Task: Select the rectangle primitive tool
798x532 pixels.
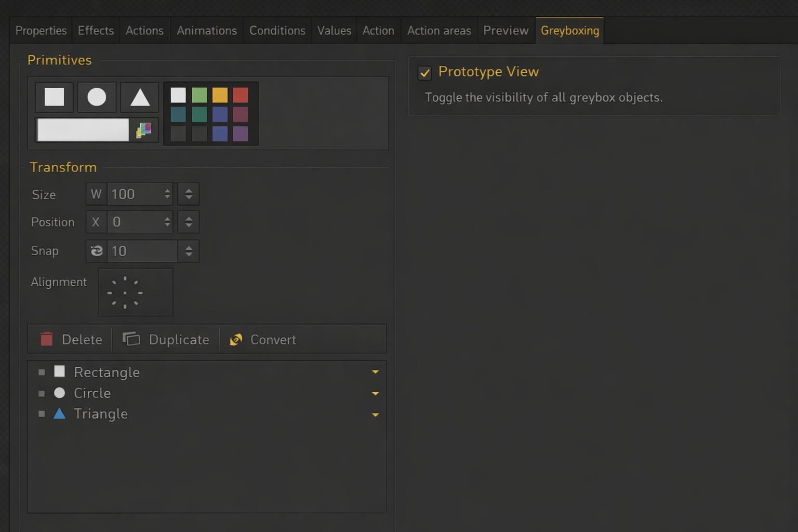Action: pyautogui.click(x=54, y=97)
